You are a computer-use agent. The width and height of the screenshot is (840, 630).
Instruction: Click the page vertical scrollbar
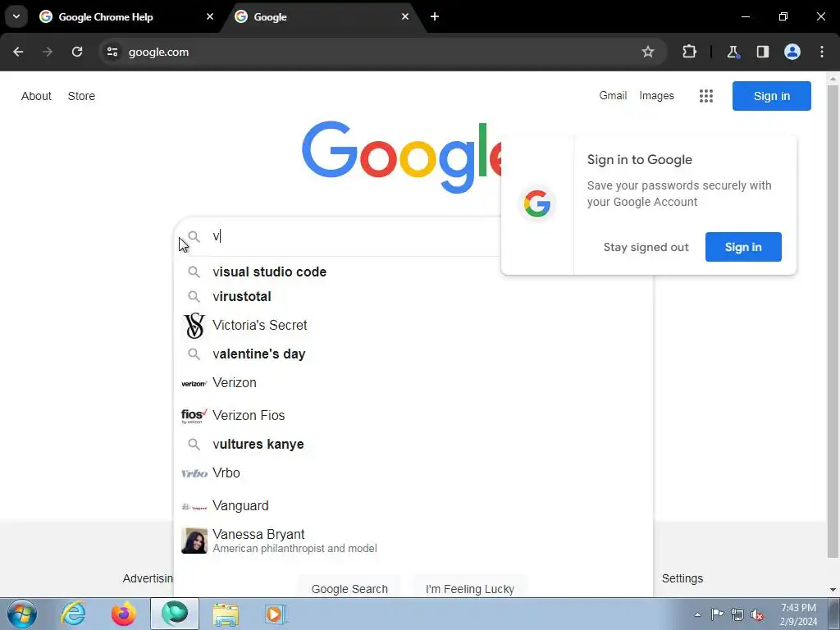tap(833, 322)
